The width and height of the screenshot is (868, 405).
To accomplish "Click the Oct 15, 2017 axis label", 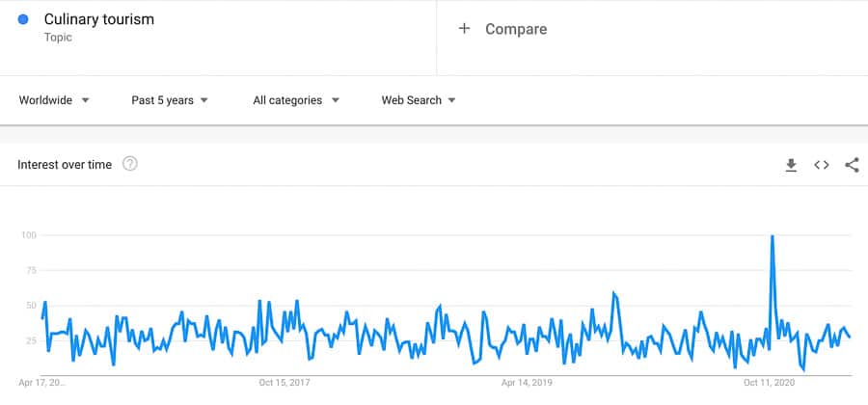I will (x=285, y=382).
